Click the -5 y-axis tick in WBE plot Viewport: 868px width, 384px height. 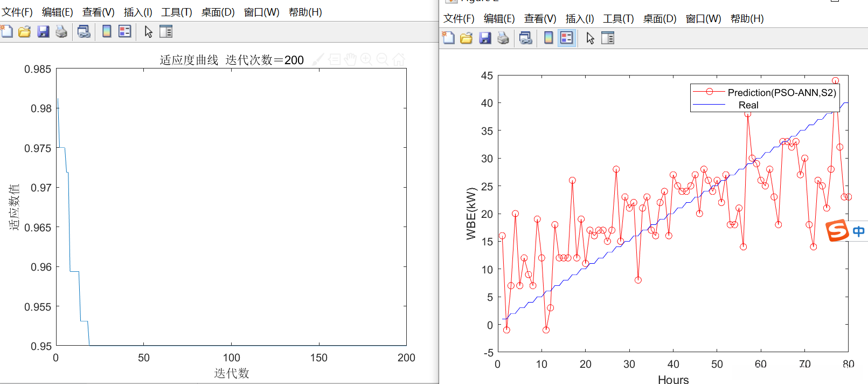pos(488,353)
